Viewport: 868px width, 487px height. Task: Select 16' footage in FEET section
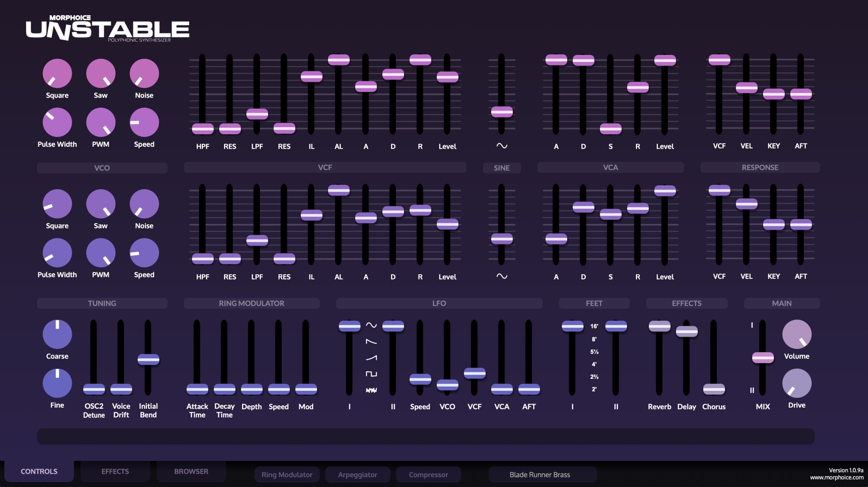pyautogui.click(x=594, y=326)
